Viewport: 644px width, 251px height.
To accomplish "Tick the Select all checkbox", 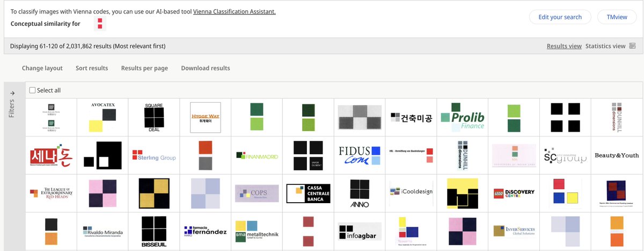I will coord(33,90).
